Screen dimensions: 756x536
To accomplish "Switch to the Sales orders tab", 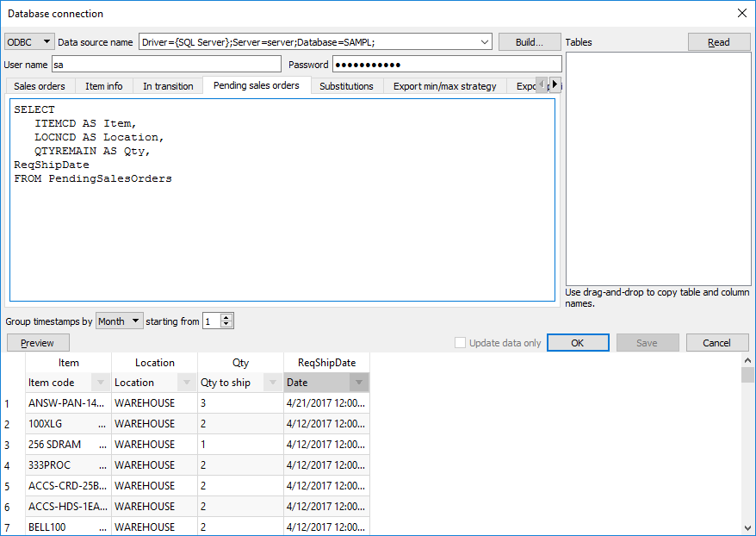I will (40, 86).
